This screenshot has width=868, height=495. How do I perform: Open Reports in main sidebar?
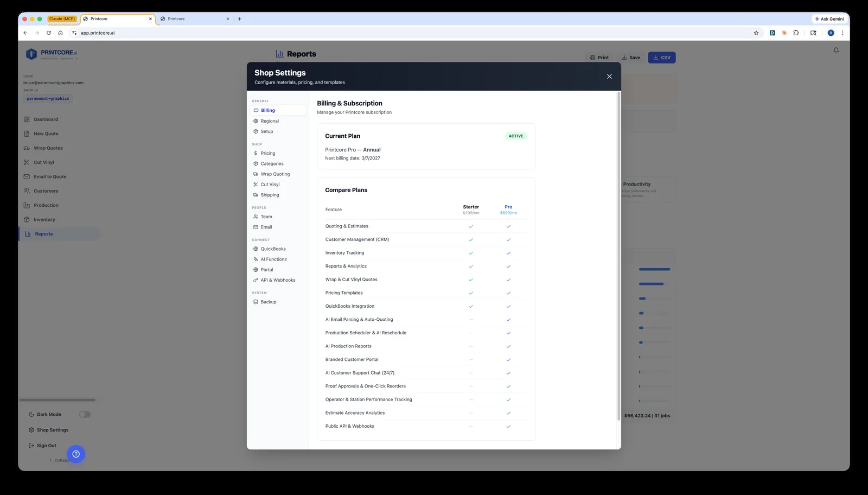[60, 234]
